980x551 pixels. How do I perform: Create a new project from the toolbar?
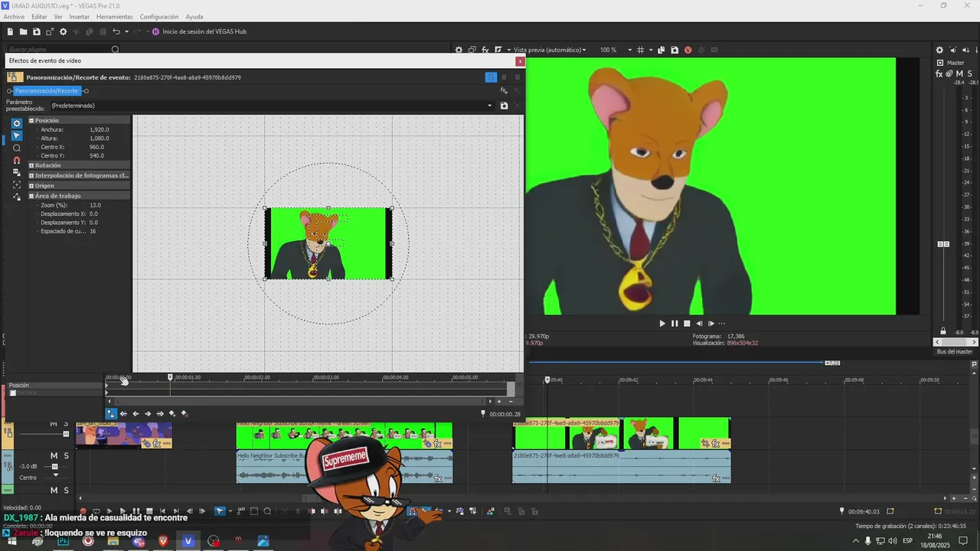10,31
